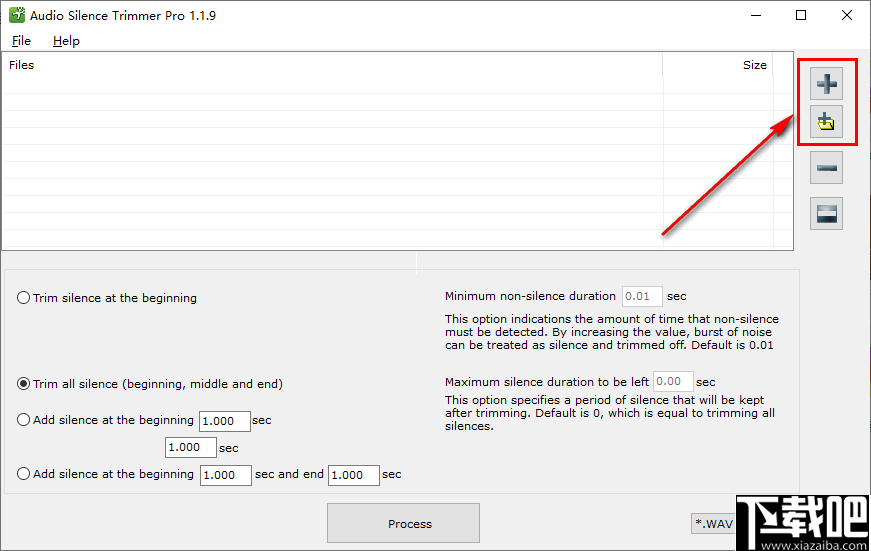The width and height of the screenshot is (871, 551).
Task: Click the Files column header
Action: coord(332,65)
